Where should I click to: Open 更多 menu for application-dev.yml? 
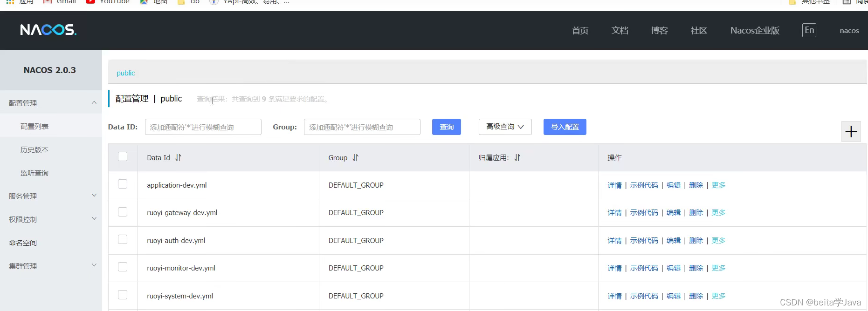pyautogui.click(x=718, y=185)
